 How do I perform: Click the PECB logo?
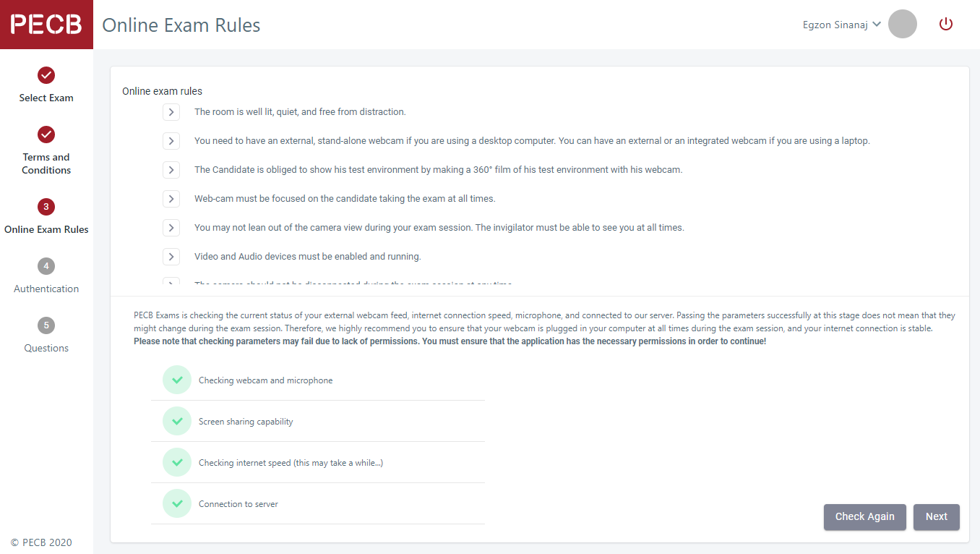tap(46, 25)
